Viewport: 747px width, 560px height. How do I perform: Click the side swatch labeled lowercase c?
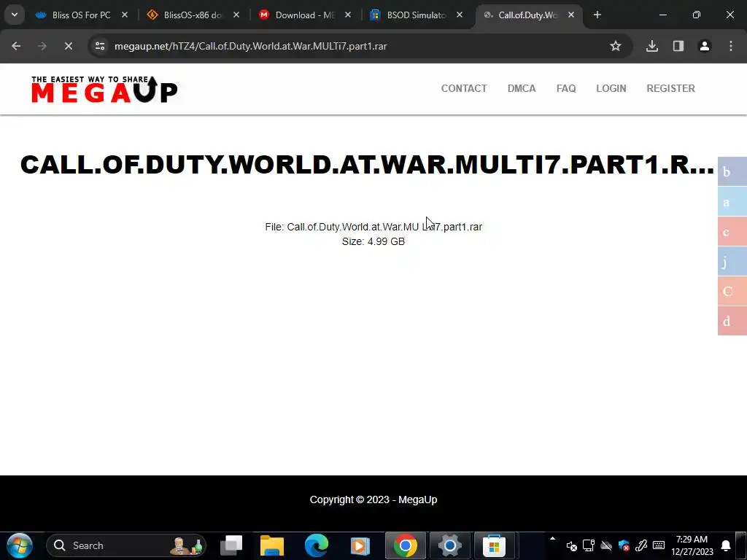coord(732,231)
